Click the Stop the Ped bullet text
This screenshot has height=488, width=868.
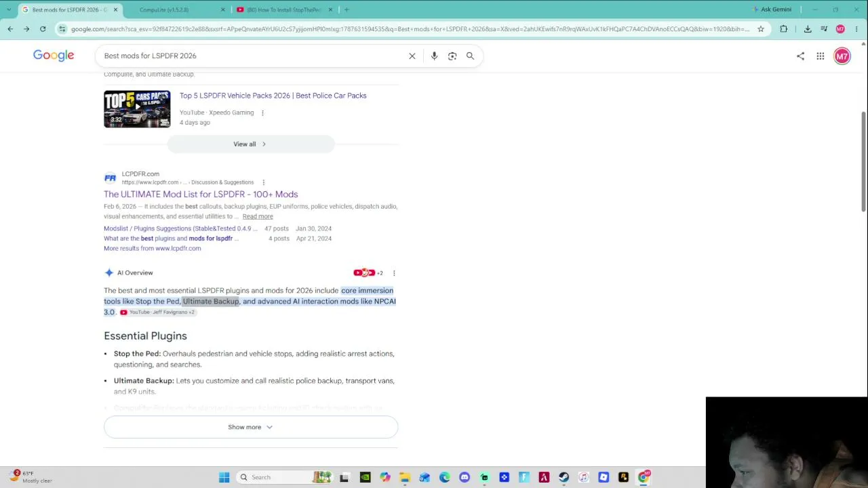254,359
